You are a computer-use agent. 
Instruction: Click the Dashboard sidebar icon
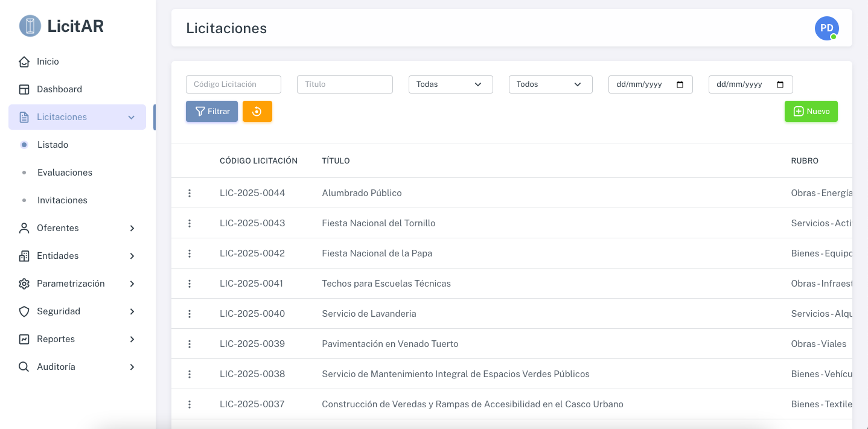[x=24, y=89]
